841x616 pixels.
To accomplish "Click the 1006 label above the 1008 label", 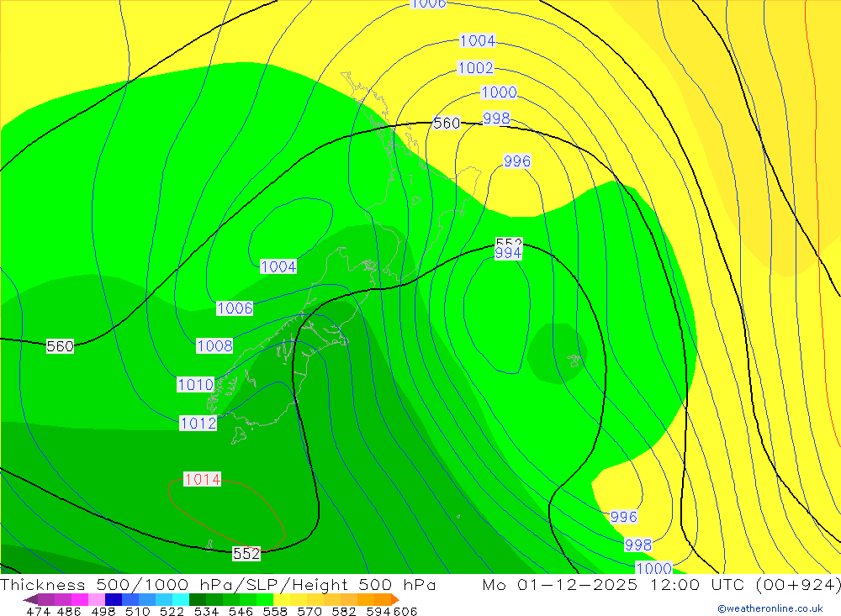I will (x=235, y=308).
